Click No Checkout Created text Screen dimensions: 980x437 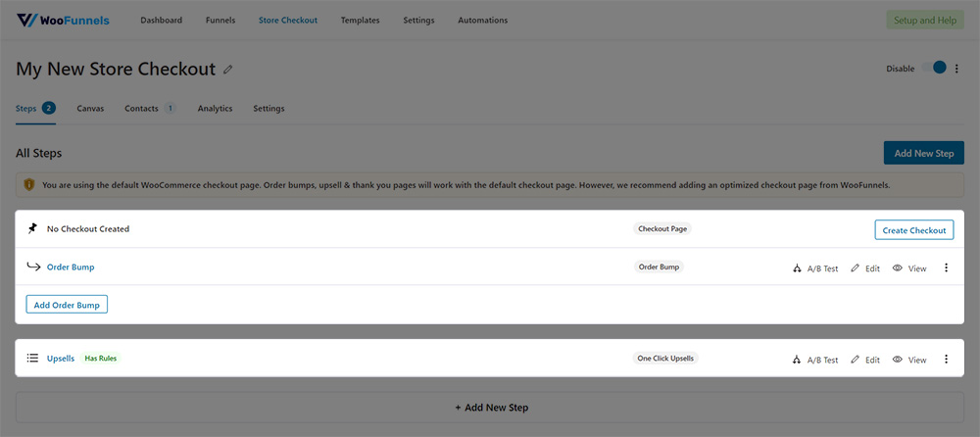[88, 229]
